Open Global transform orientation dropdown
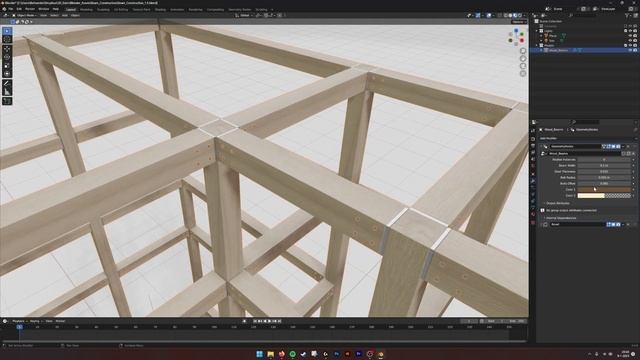640x360 pixels. click(x=244, y=16)
